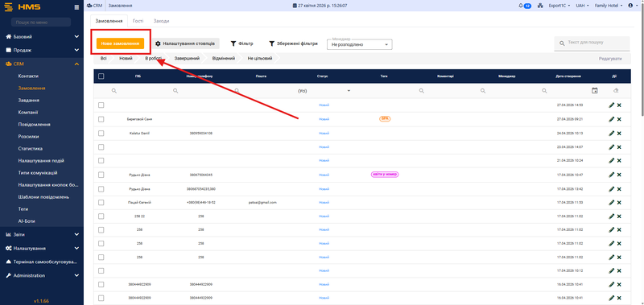Edit the Пацай Євгеній order

click(611, 202)
